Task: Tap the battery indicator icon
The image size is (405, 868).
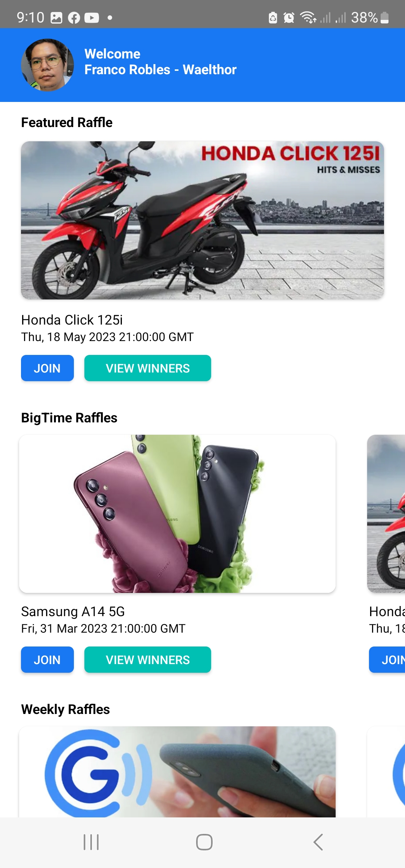Action: (385, 18)
